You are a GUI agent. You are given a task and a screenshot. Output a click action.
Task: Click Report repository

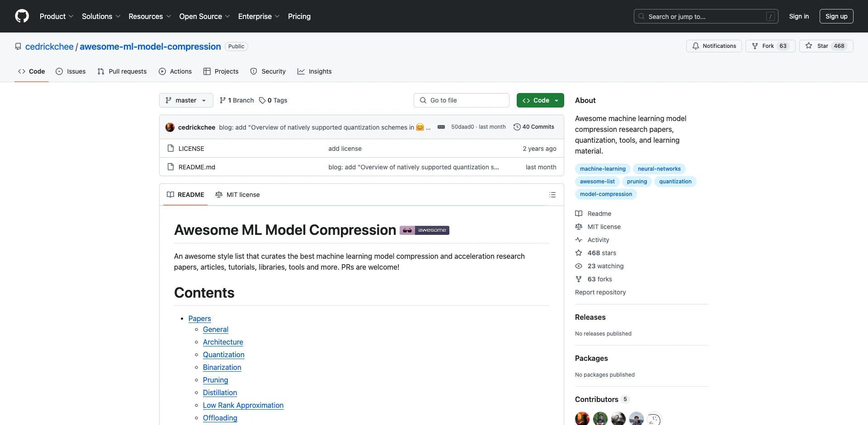[600, 292]
